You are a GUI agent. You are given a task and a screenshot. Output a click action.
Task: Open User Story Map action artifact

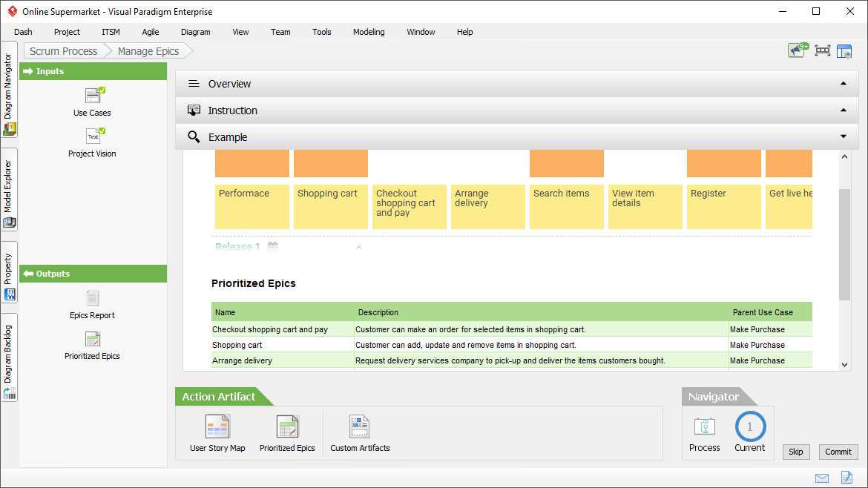(x=217, y=433)
